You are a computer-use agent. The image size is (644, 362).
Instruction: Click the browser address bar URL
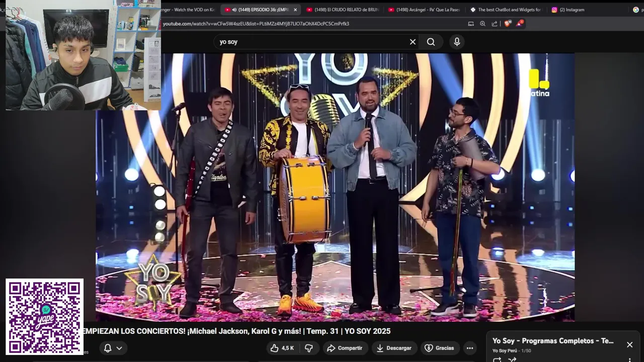pyautogui.click(x=256, y=24)
